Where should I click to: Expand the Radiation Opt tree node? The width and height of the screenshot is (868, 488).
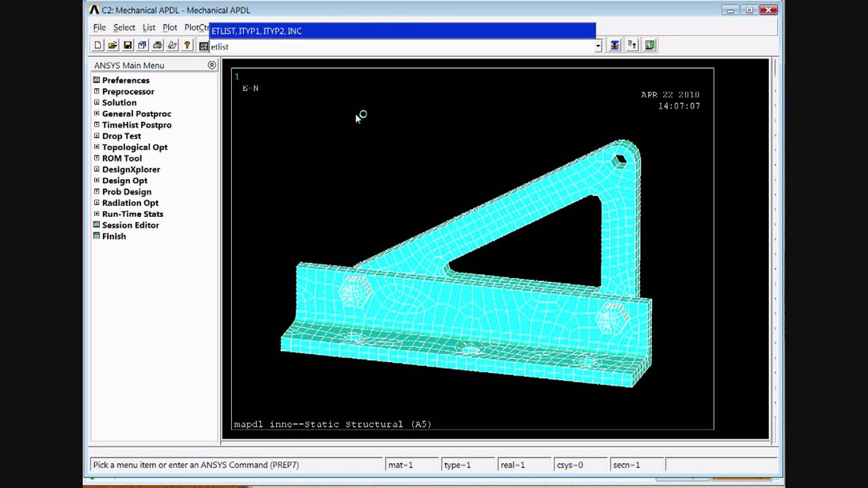96,203
